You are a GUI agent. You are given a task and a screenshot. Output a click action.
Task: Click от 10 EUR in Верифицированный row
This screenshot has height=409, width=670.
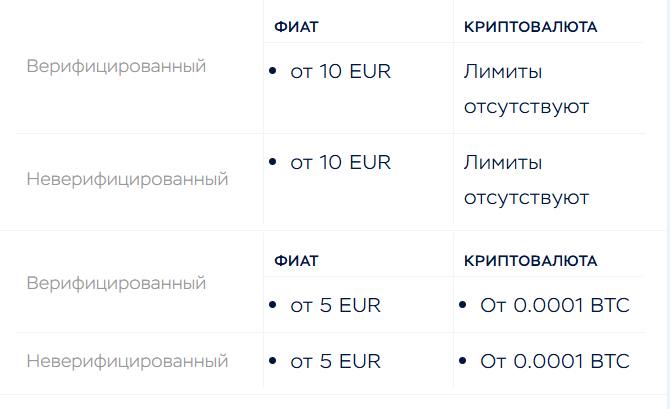coord(341,71)
